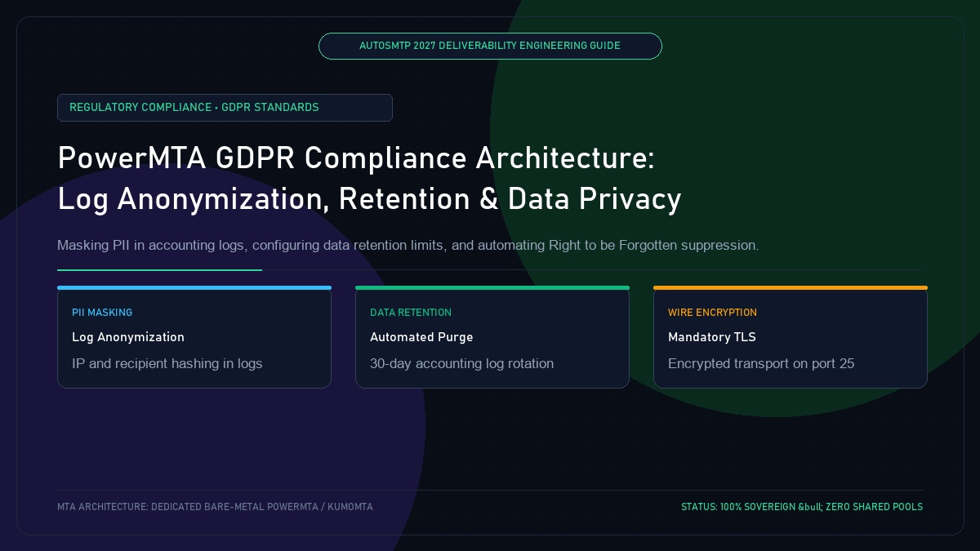This screenshot has width=980, height=551.
Task: Open the Wire Encryption card label
Action: tap(712, 313)
